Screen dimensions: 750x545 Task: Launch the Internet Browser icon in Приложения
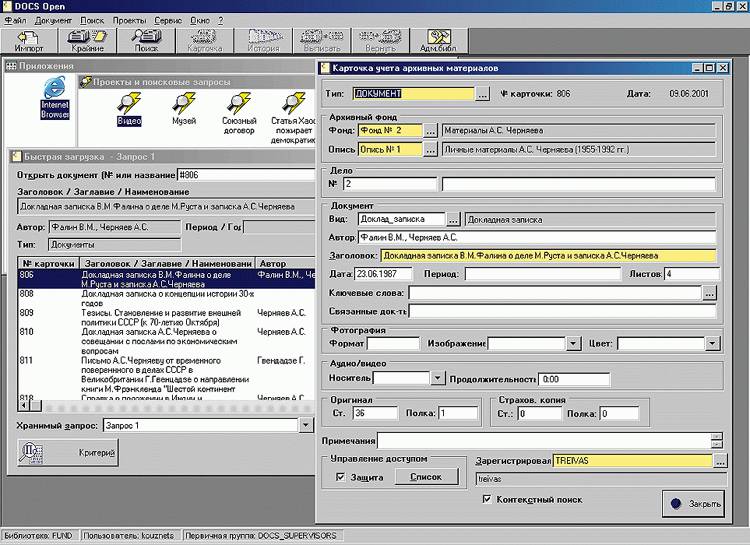[x=55, y=98]
